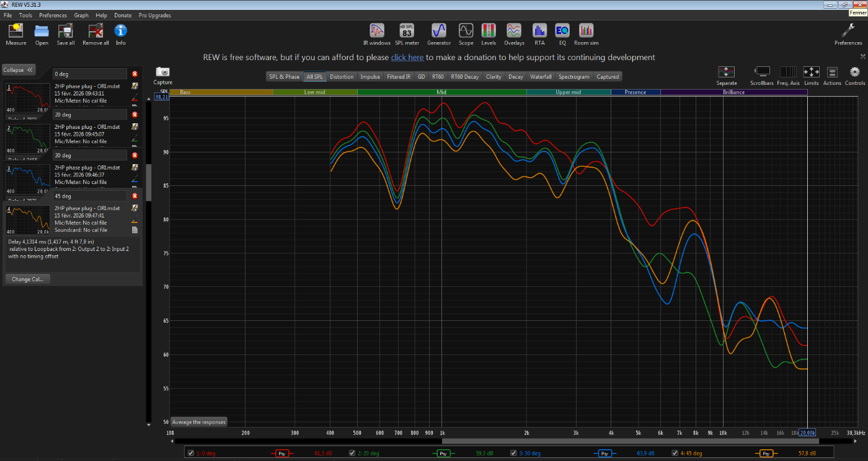Open the Preferences menu
The height and width of the screenshot is (461, 868).
click(x=53, y=15)
